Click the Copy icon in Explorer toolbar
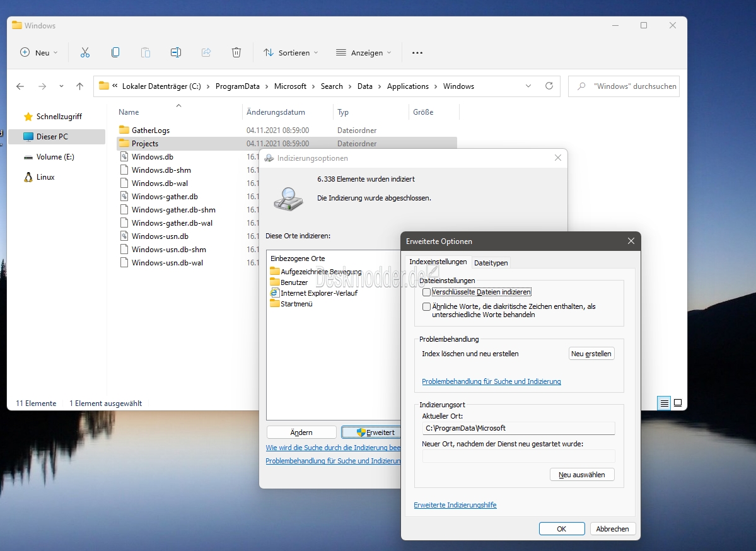The height and width of the screenshot is (551, 756). (x=115, y=52)
